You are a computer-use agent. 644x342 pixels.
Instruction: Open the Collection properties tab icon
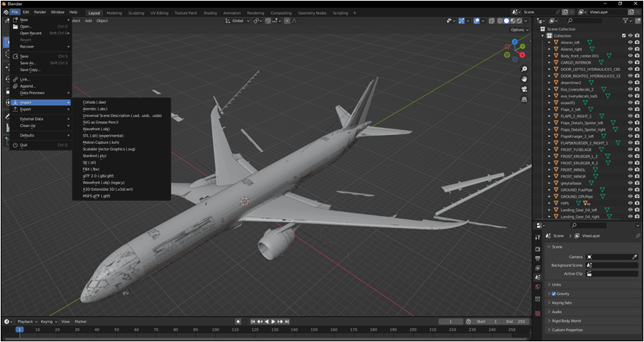(538, 299)
